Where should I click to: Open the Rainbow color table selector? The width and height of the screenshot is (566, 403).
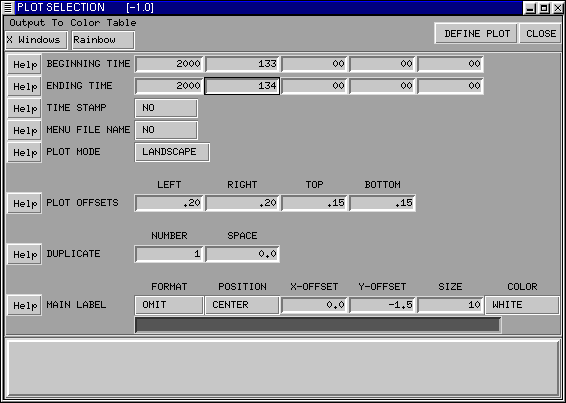click(x=103, y=40)
